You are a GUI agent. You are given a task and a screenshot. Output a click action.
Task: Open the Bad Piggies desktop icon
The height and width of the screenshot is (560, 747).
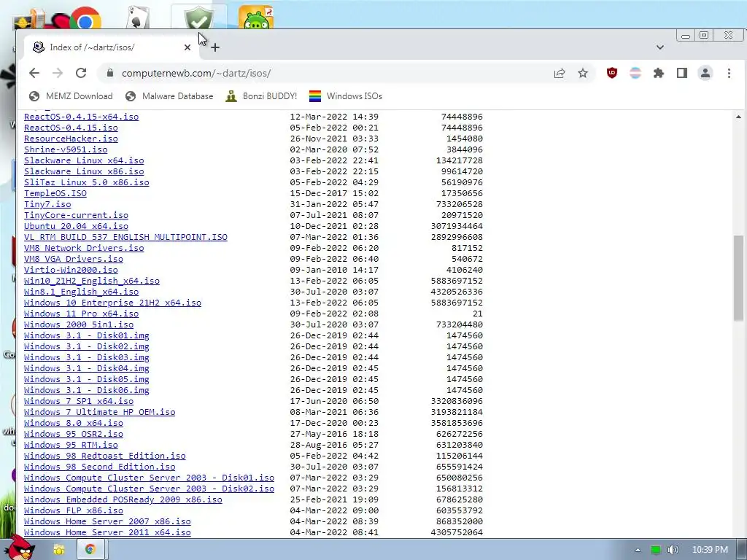coord(256,18)
